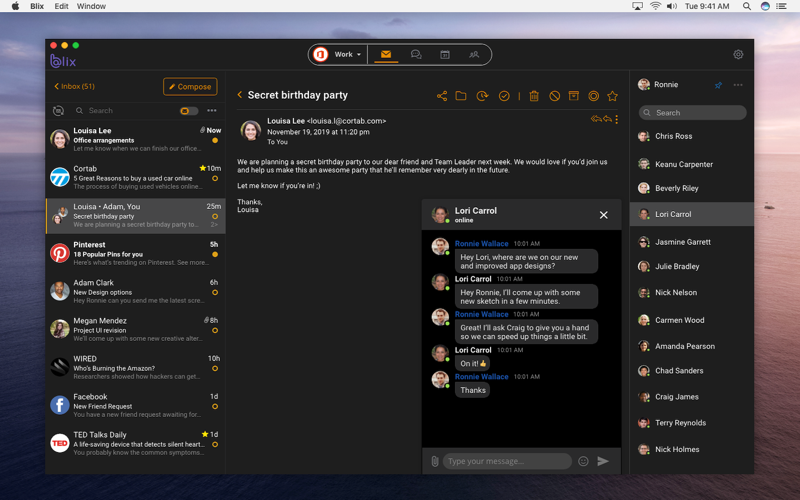Open the Mail tab icon

386,54
